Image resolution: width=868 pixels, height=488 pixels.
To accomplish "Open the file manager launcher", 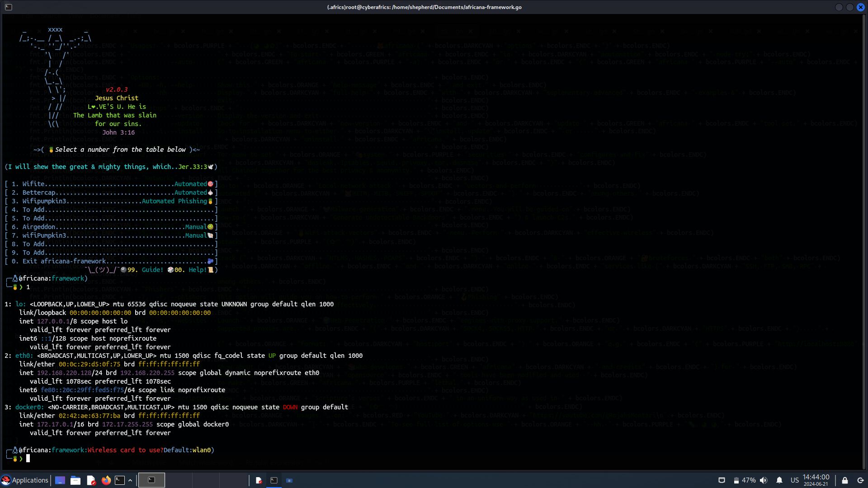I will click(75, 480).
